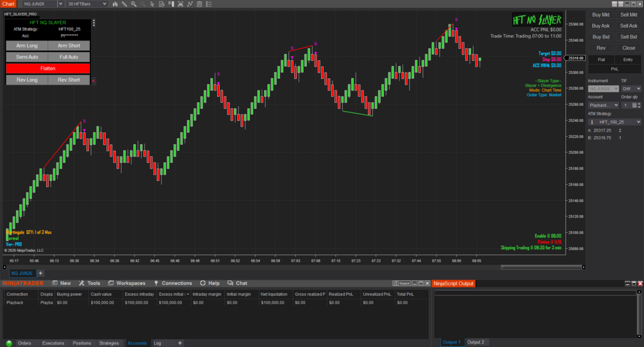Click the Watch icon in Control Center
Image resolution: width=644 pixels, height=347 pixels.
pos(401,284)
